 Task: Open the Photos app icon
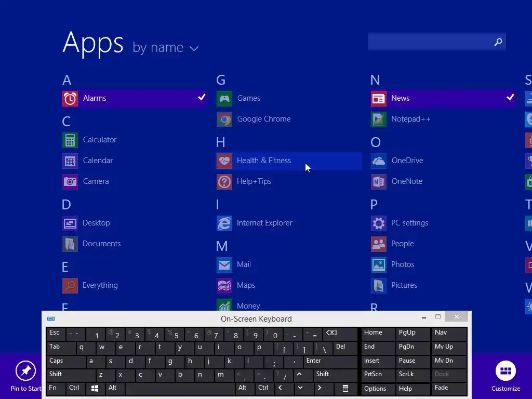point(378,264)
